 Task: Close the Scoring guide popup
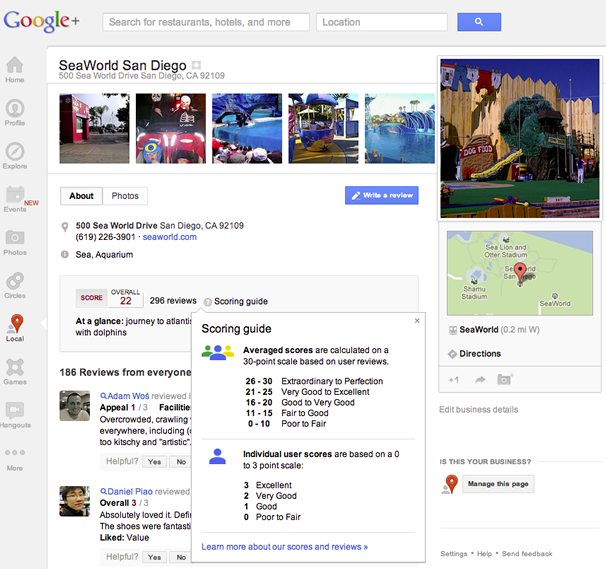click(417, 320)
